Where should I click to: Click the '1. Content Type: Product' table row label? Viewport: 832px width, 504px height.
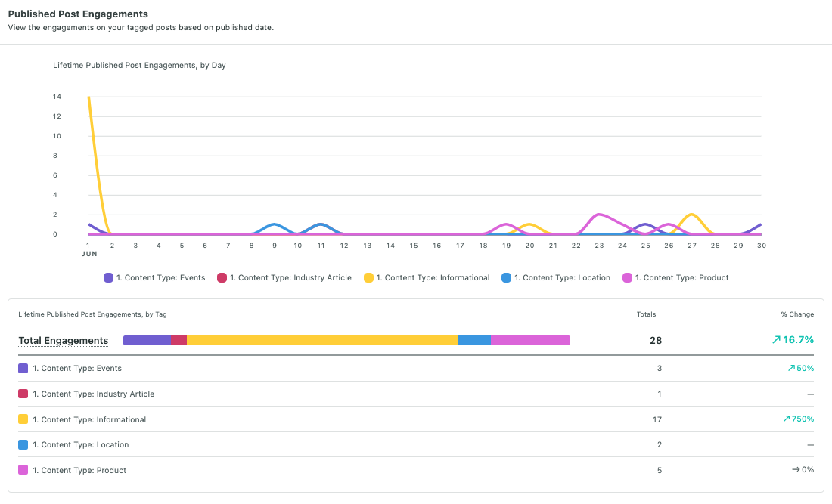79,470
